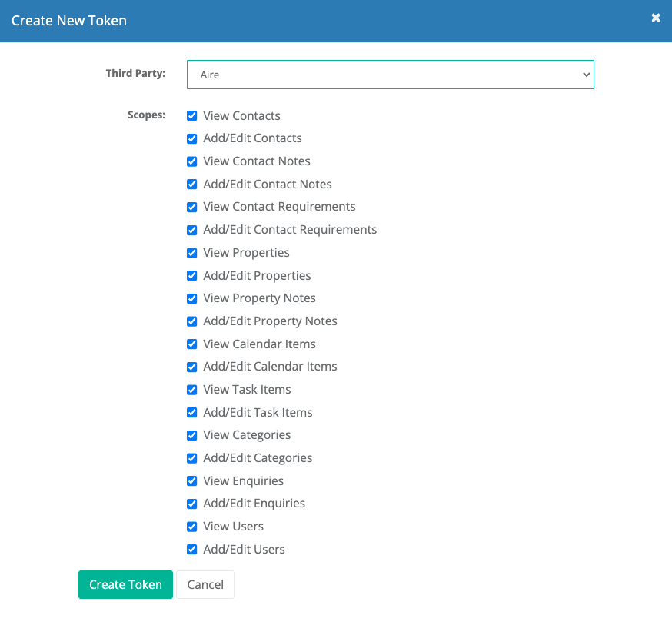This screenshot has height=635, width=672.
Task: Uncheck the View Contacts scope
Action: point(192,115)
